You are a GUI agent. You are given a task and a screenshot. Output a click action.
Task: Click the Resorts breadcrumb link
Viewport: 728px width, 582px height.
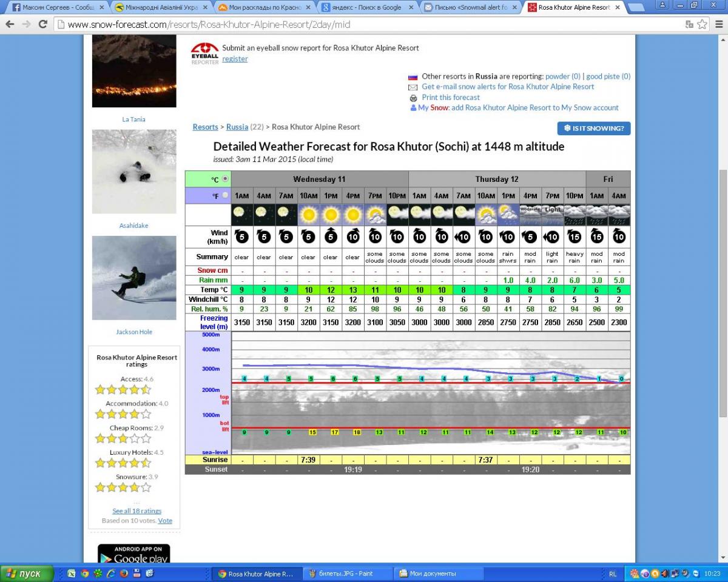[x=205, y=127]
